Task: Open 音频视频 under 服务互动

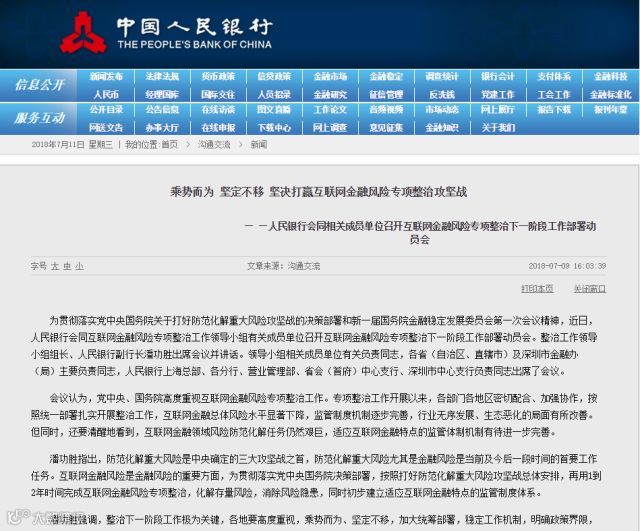Action: [386, 109]
